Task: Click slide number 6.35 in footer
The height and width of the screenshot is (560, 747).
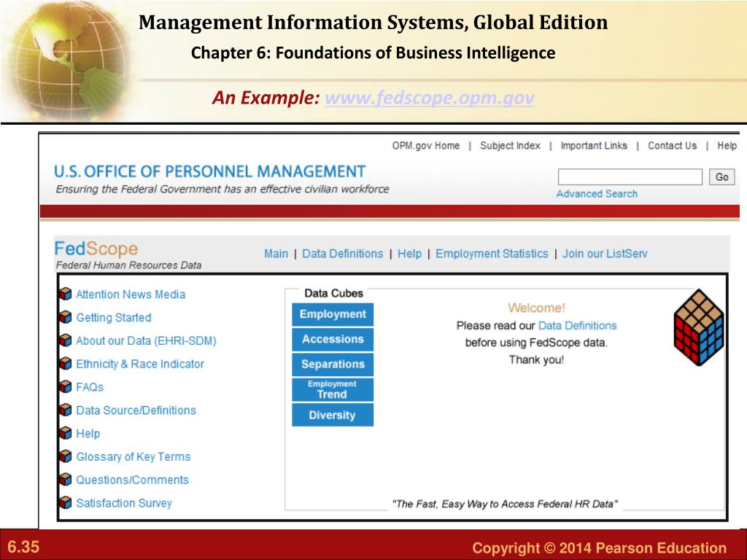Action: click(23, 547)
